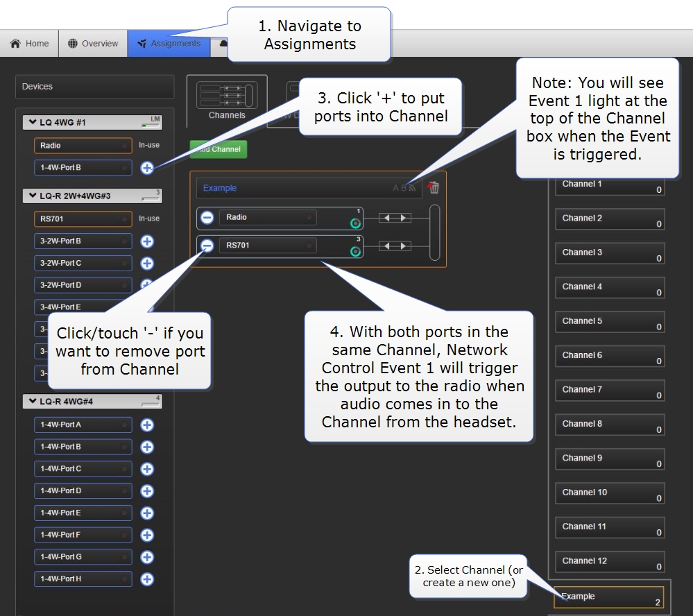Open the Channels view thumbnail

[227, 101]
